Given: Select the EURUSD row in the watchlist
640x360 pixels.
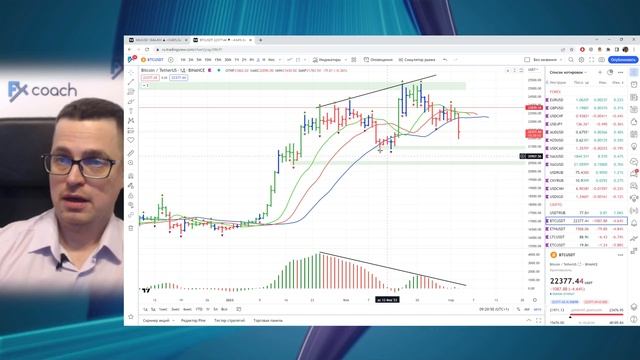Looking at the screenshot, I should pyautogui.click(x=586, y=100).
